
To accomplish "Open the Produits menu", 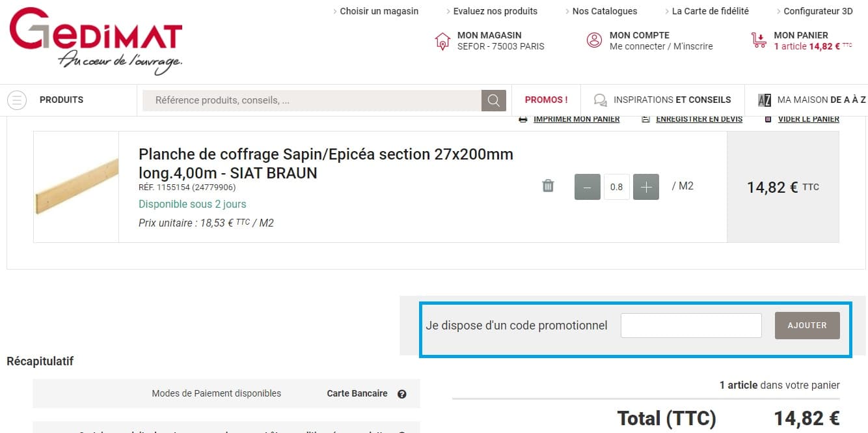I will click(x=61, y=100).
